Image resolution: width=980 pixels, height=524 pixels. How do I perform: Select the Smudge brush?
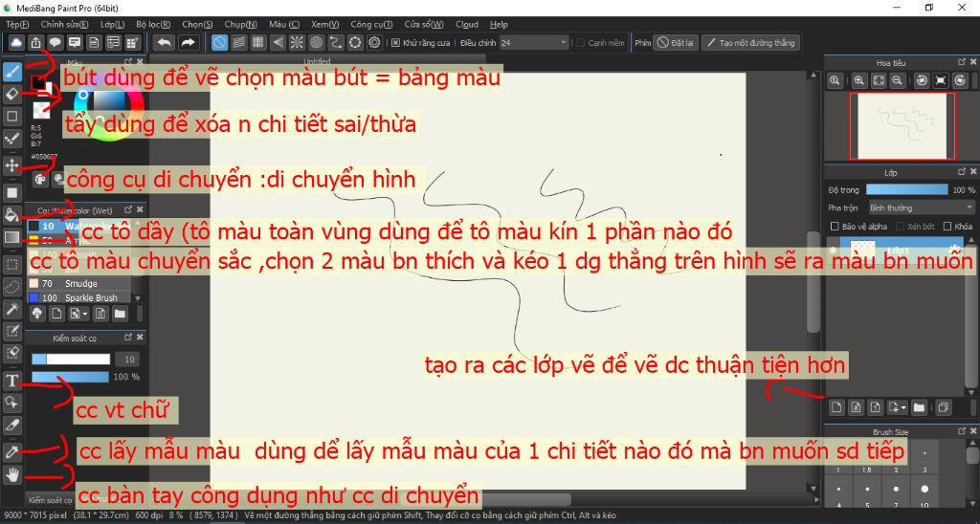[x=79, y=284]
